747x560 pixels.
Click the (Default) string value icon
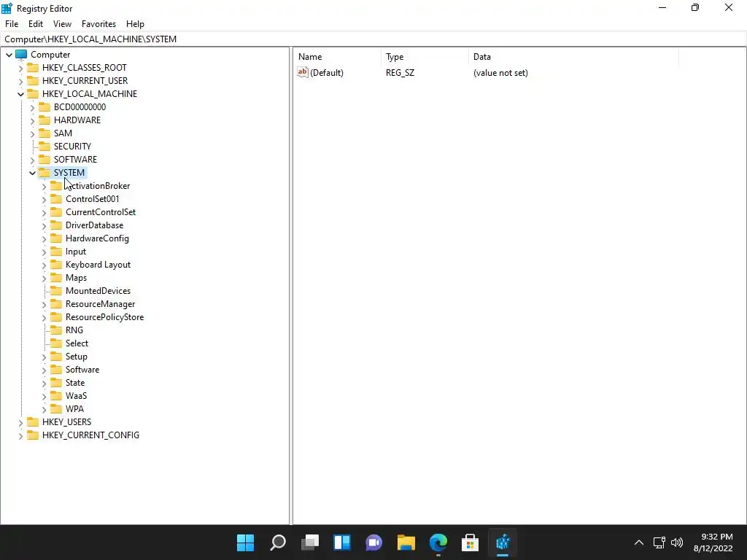coord(303,72)
